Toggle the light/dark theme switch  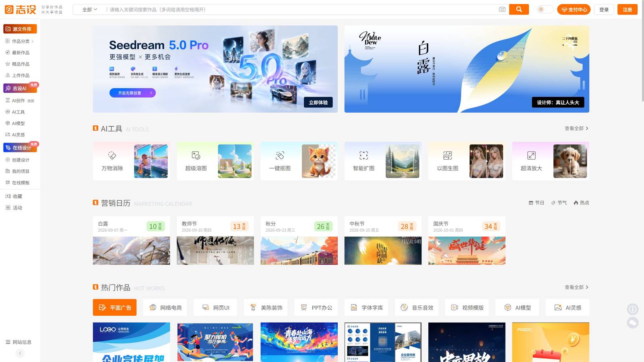pyautogui.click(x=545, y=9)
